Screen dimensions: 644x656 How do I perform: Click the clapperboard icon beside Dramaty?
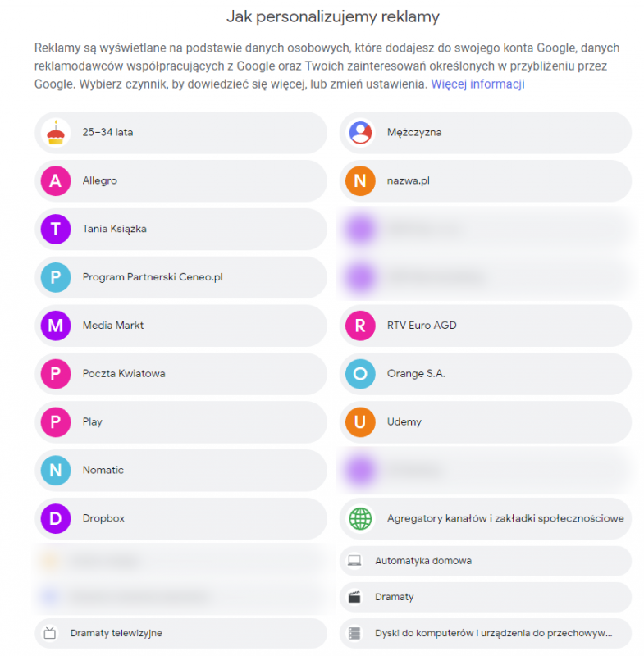(x=354, y=597)
